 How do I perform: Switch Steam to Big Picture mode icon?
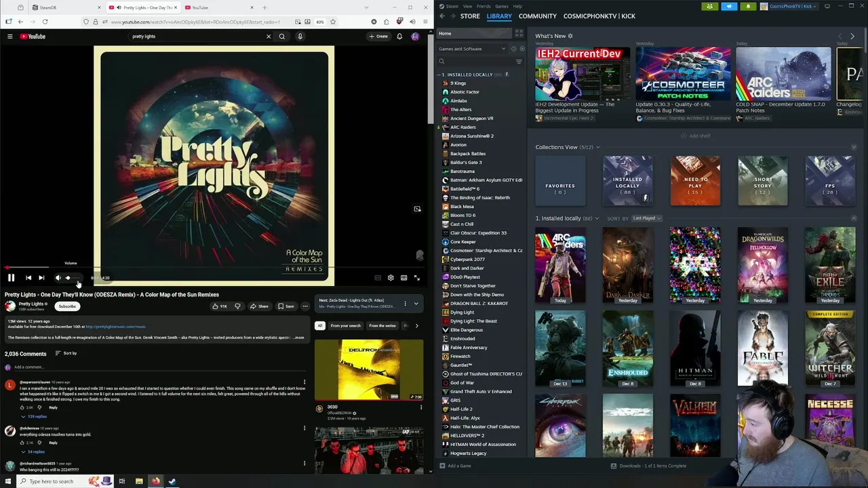point(827,6)
